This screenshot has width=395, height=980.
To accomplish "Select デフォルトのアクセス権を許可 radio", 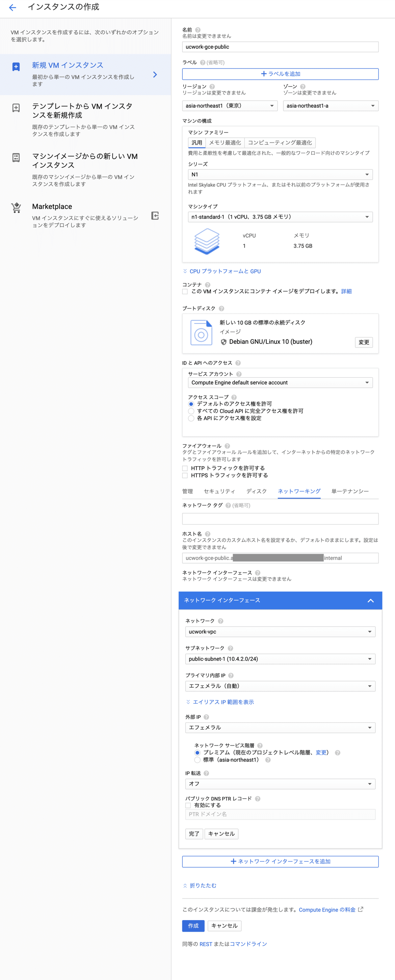I will tap(191, 404).
